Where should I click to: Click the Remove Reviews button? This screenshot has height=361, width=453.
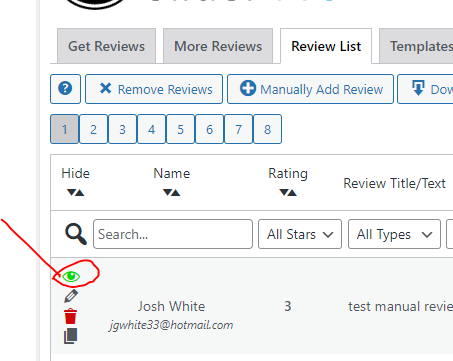[154, 89]
